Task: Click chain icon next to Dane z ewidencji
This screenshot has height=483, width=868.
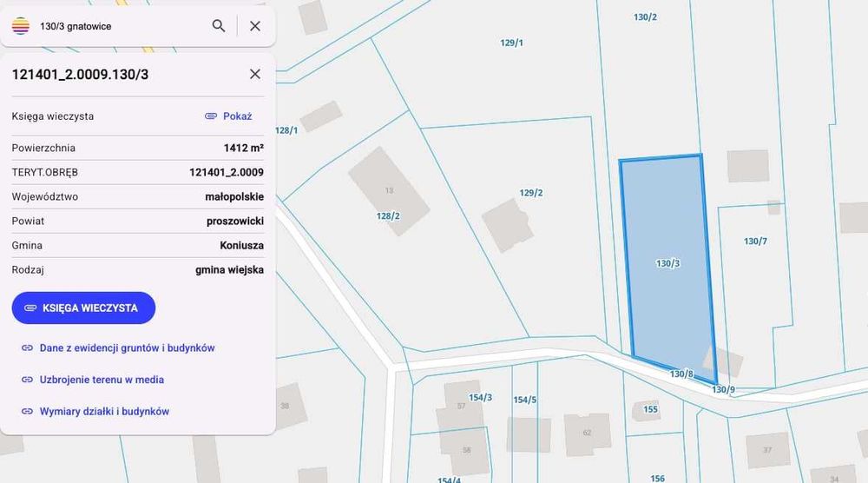Action: coord(27,347)
